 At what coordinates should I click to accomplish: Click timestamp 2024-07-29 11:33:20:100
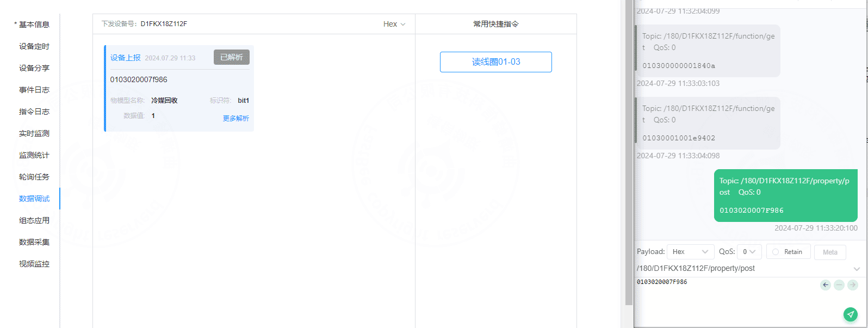(x=816, y=228)
